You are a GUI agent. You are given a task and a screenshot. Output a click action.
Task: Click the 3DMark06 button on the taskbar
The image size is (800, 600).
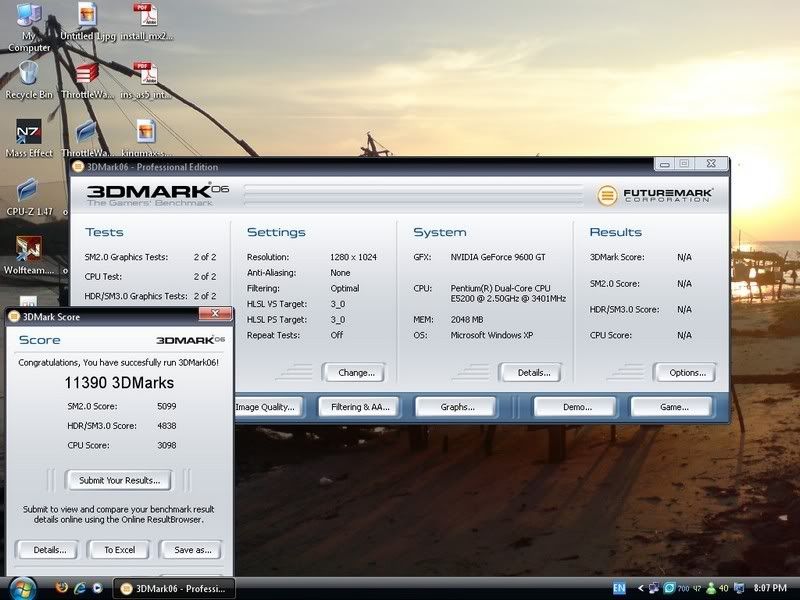click(172, 588)
